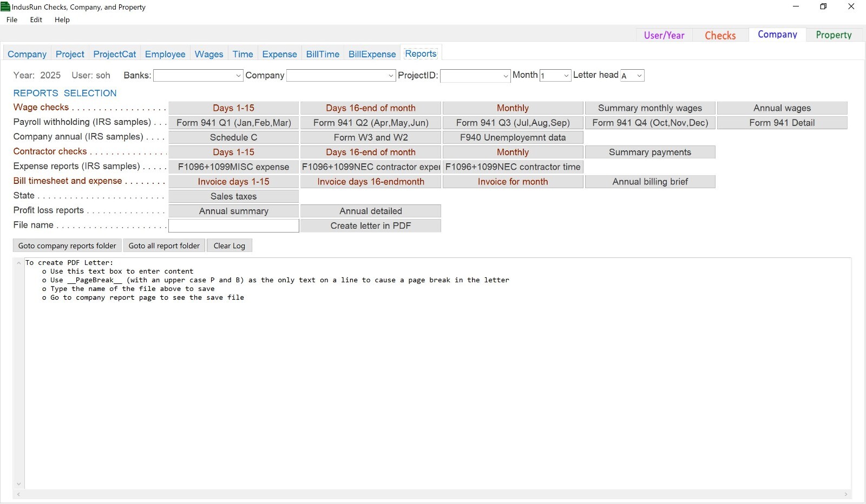
Task: Click the horizontal scrollbar left arrow
Action: click(x=19, y=494)
